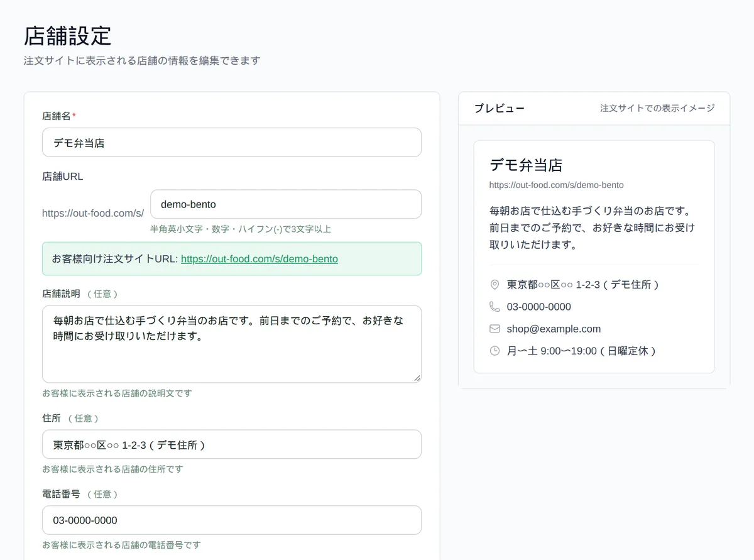Image resolution: width=754 pixels, height=560 pixels.
Task: Click the clock hours icon in preview
Action: (x=494, y=351)
